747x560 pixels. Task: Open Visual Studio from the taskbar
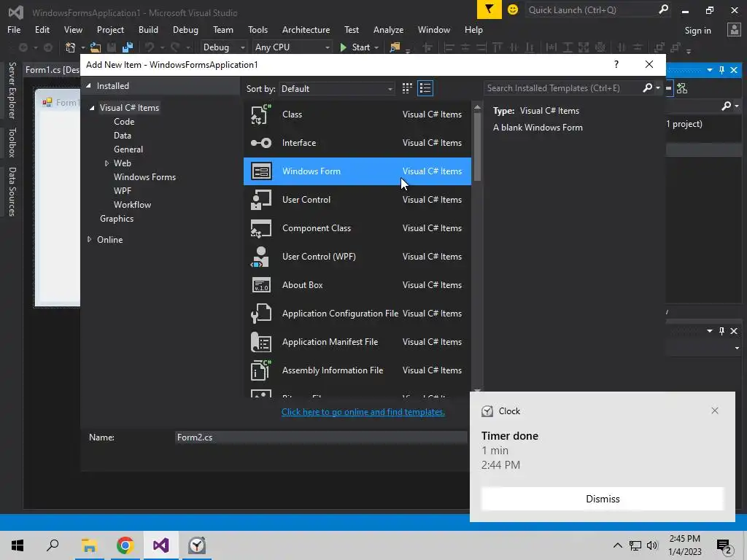coord(160,545)
